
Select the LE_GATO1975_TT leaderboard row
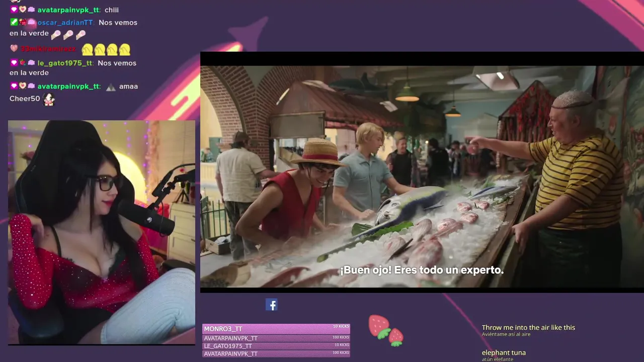[x=276, y=346]
